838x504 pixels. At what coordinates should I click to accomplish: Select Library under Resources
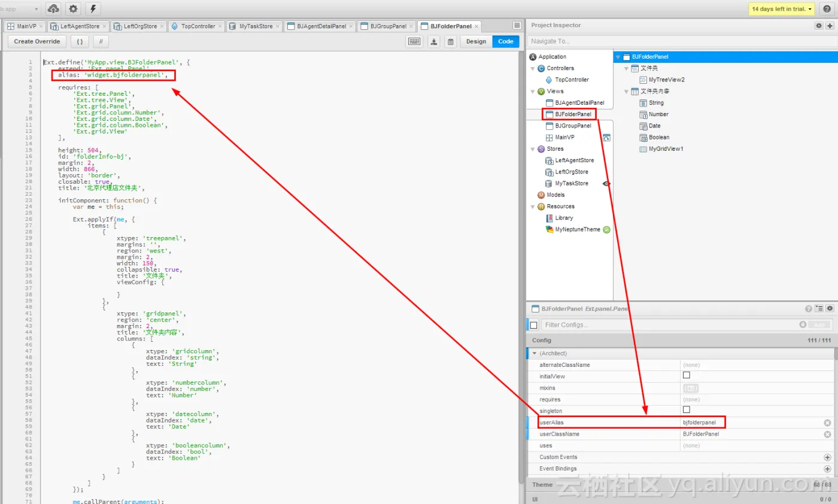tap(564, 218)
